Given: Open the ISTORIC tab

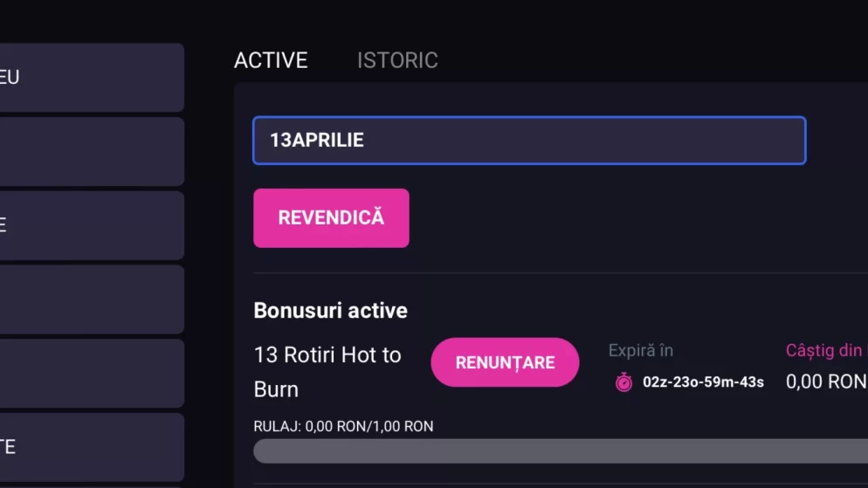Looking at the screenshot, I should (x=397, y=60).
